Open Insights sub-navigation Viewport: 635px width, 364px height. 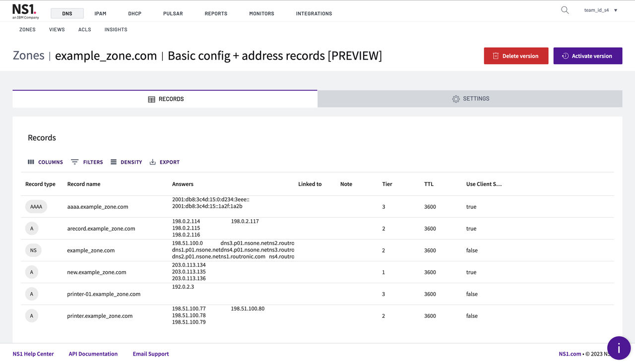pyautogui.click(x=116, y=30)
